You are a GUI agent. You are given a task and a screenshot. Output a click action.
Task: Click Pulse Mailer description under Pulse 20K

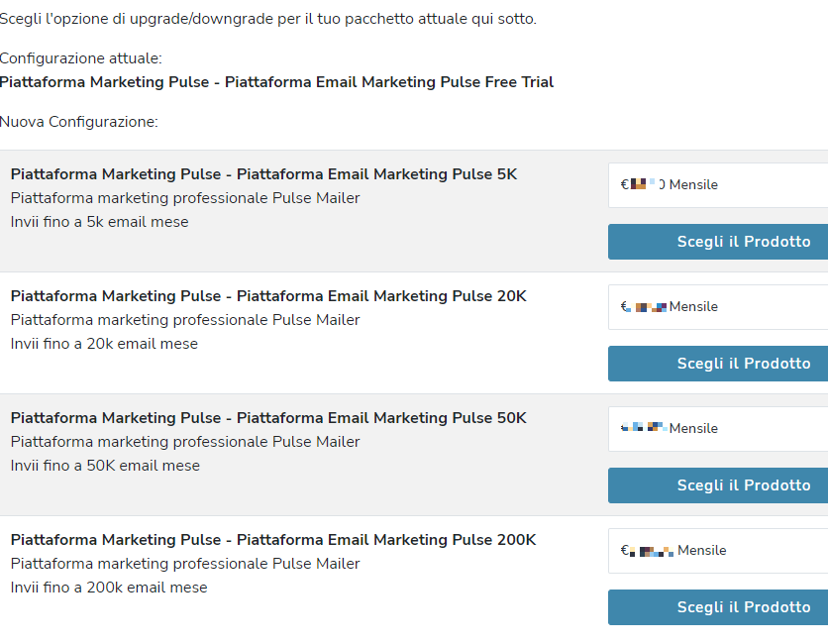(185, 320)
